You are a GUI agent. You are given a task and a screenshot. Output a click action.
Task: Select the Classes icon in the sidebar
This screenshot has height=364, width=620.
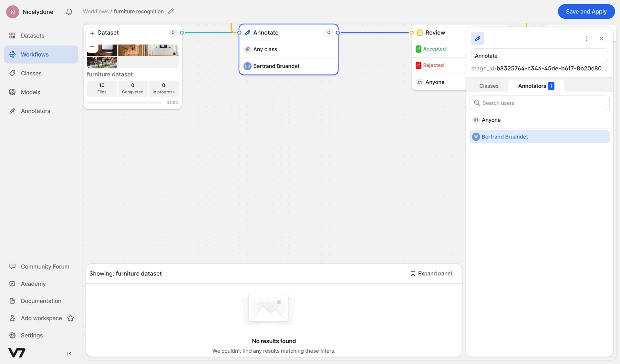click(x=12, y=73)
